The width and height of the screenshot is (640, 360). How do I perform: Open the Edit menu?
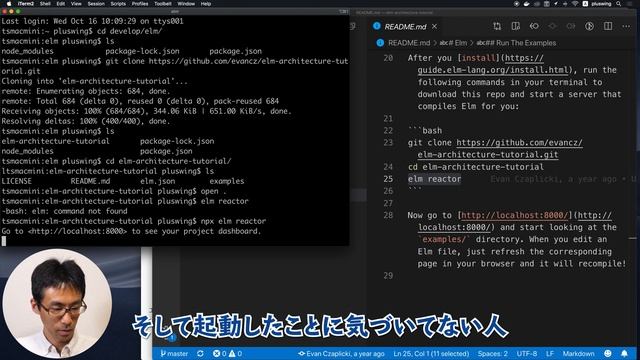pos(61,4)
